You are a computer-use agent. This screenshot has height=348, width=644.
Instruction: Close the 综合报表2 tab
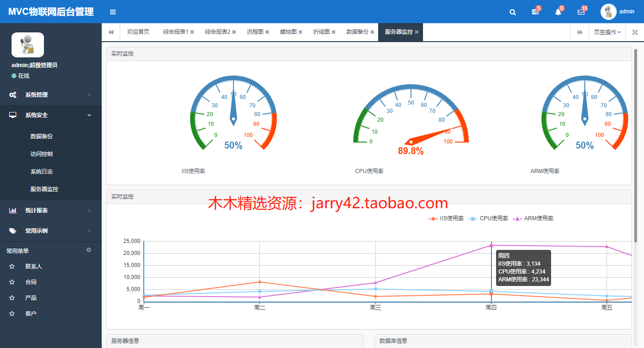click(234, 32)
